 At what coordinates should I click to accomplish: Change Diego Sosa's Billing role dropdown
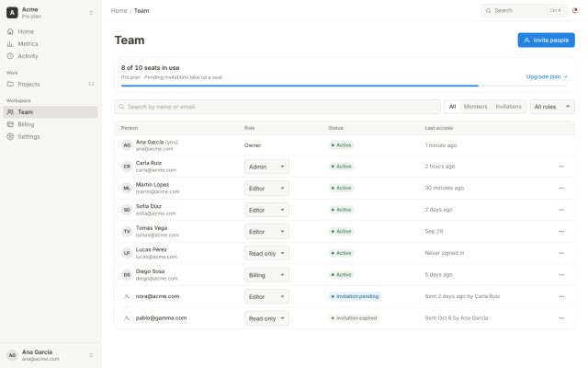(x=266, y=275)
